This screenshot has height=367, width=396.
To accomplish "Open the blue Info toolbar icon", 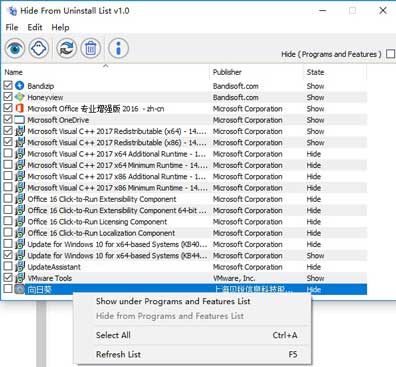I will click(x=118, y=49).
